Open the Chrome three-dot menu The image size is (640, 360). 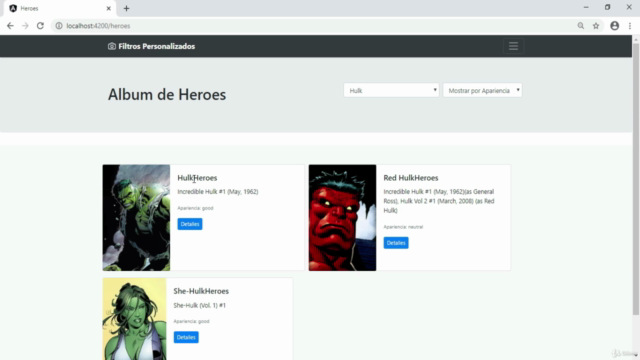point(630,26)
